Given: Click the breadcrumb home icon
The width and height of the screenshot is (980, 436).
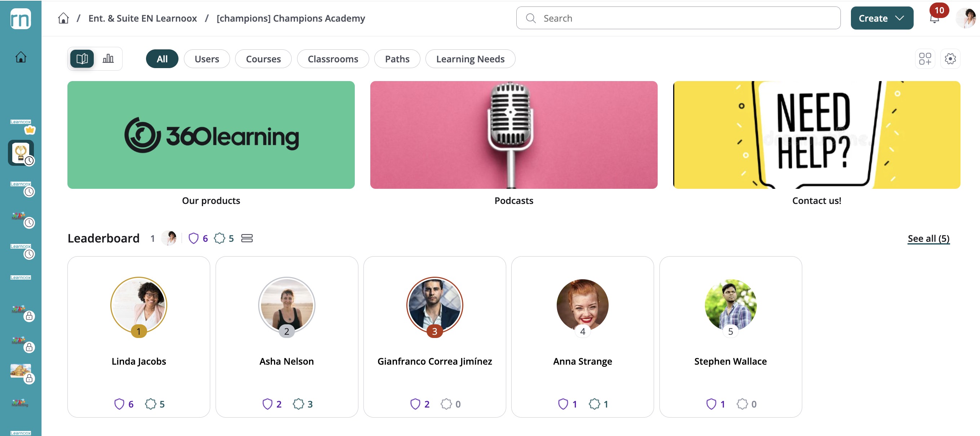Looking at the screenshot, I should coord(63,18).
